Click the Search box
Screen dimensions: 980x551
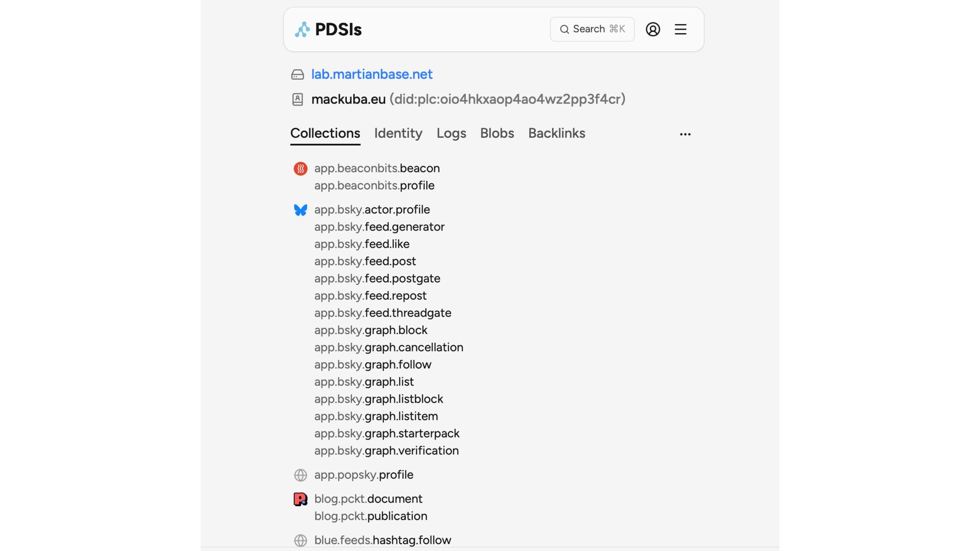(x=592, y=29)
